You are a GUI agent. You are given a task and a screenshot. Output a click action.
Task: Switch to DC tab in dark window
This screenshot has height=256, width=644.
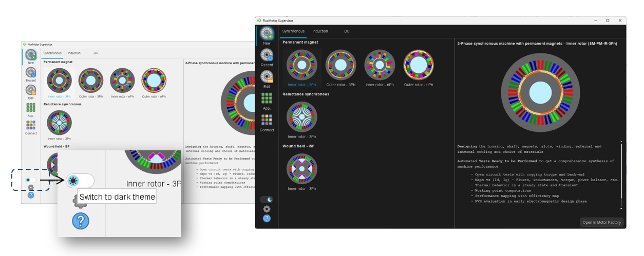click(347, 31)
